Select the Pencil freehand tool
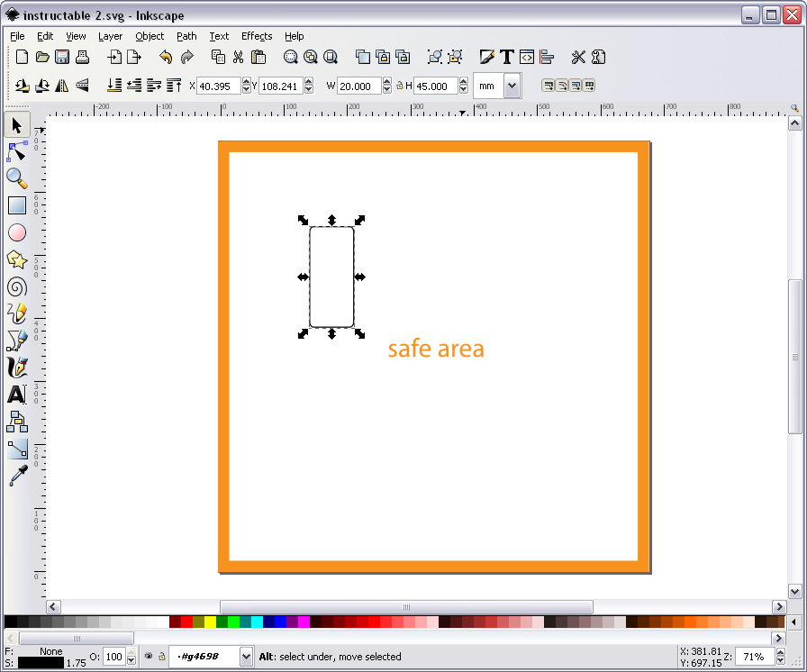This screenshot has width=807, height=672. (x=17, y=313)
